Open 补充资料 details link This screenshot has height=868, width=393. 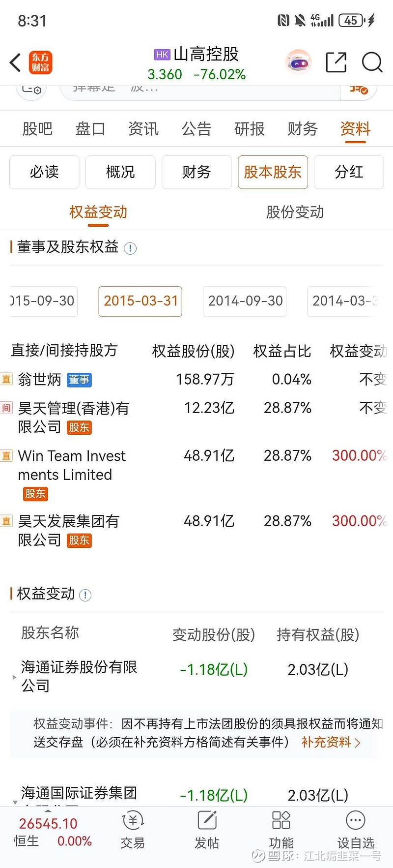331,742
